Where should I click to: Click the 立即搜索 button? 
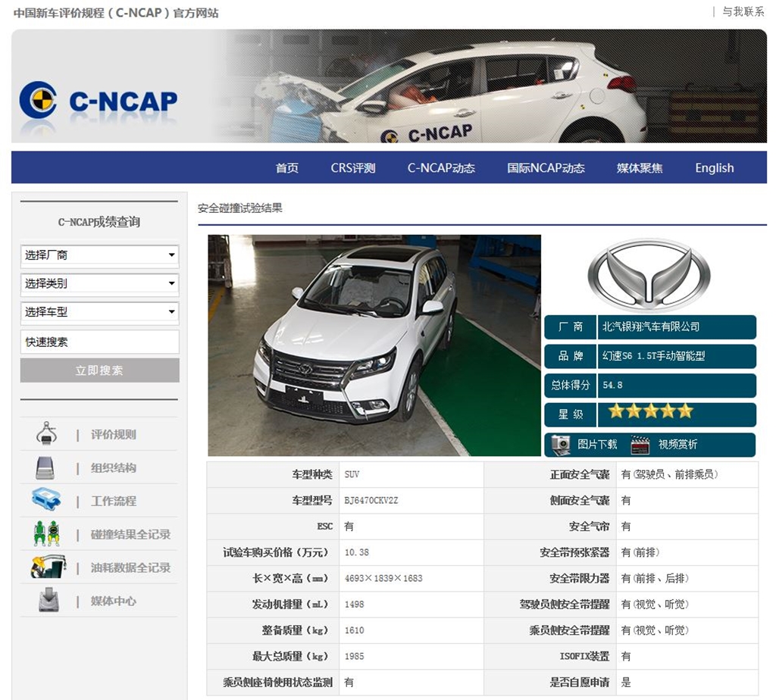[x=99, y=370]
